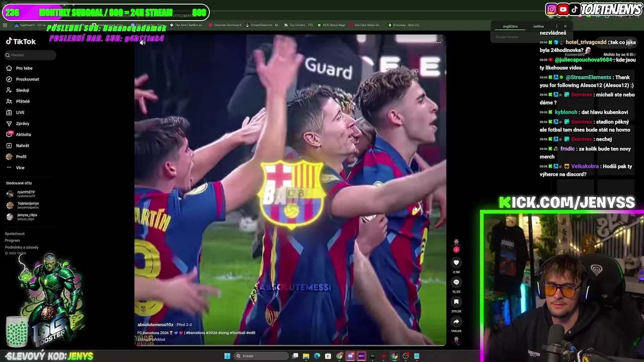Show the caption translation
Viewport: 644px width, 362px height.
click(151, 339)
